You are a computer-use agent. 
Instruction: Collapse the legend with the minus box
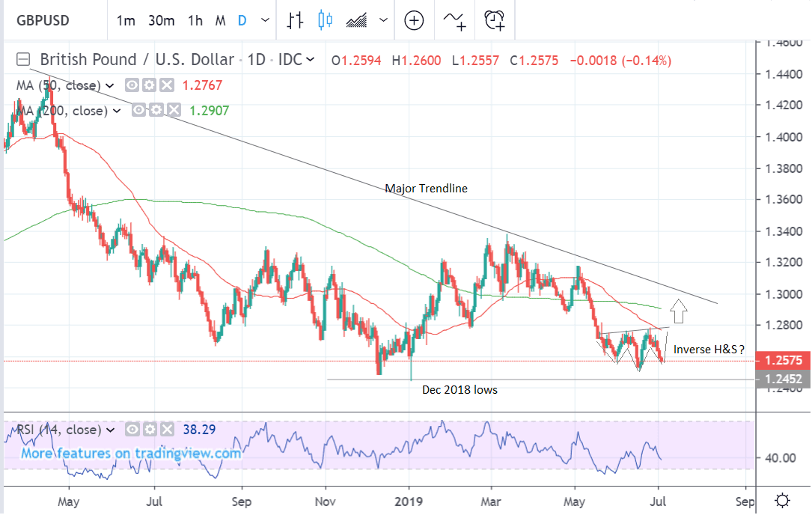[x=25, y=59]
